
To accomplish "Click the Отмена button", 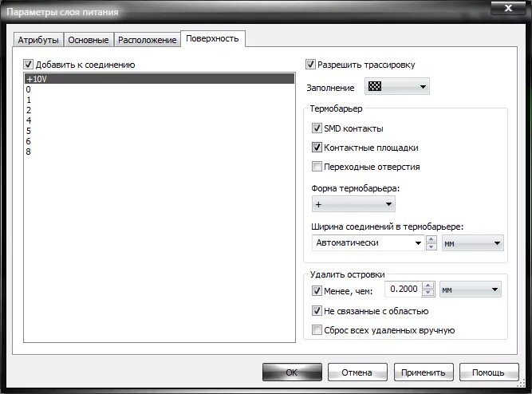I will pyautogui.click(x=357, y=372).
